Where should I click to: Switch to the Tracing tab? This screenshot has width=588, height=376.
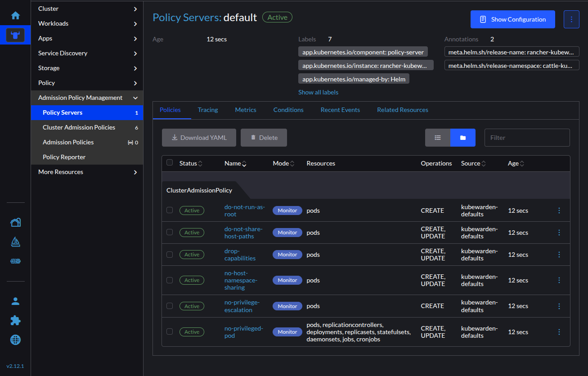207,110
